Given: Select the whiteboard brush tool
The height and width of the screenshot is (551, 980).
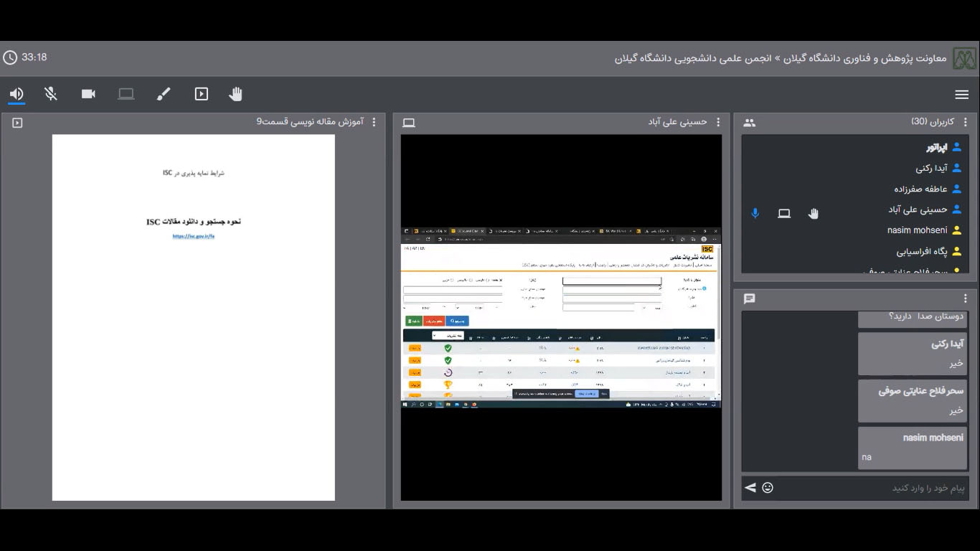Looking at the screenshot, I should 164,94.
